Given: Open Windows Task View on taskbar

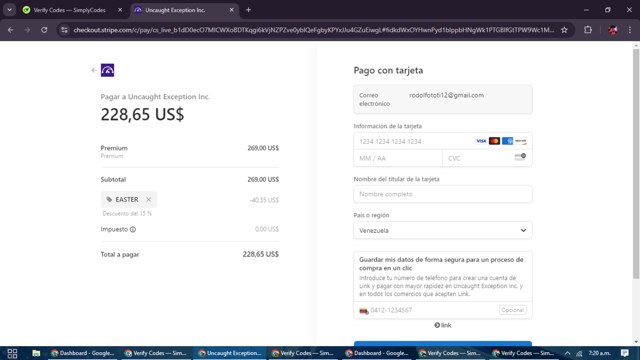Looking at the screenshot, I should pyautogui.click(x=12, y=353).
